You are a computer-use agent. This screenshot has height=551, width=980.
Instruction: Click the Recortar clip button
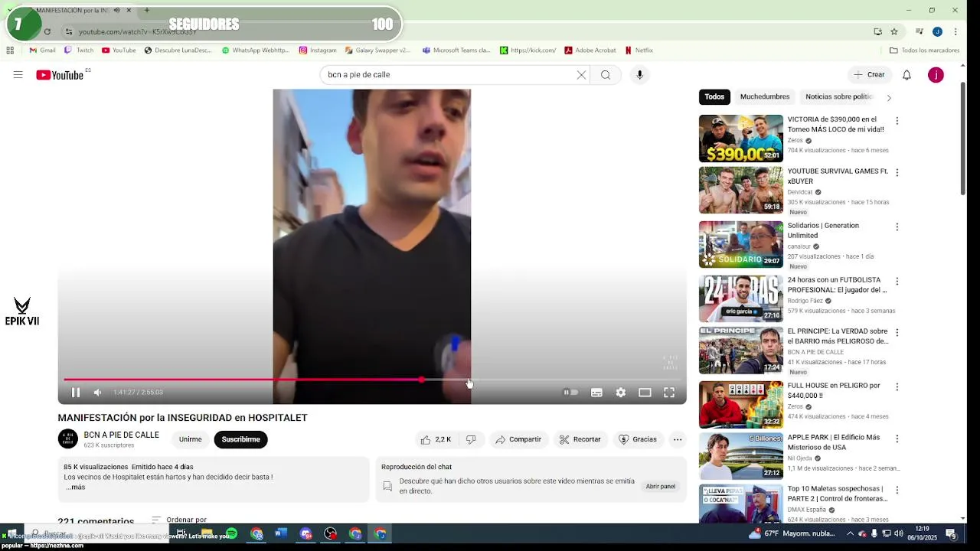tap(580, 439)
